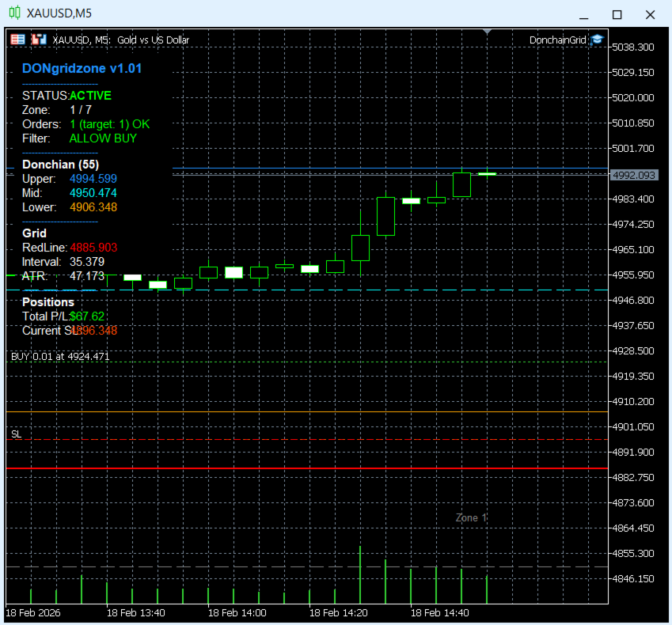Viewport: 672px width, 625px height.
Task: Select the blue Donchian upper line
Action: point(390,169)
